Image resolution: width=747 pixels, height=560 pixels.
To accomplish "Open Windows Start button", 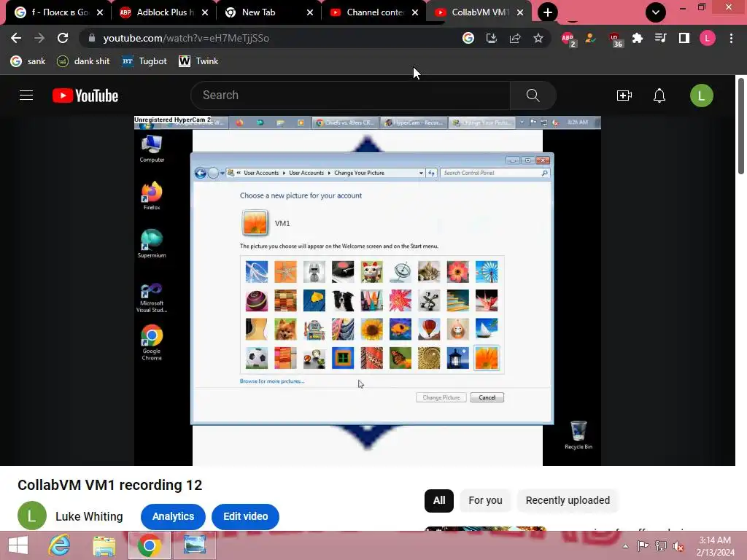I will (x=18, y=545).
